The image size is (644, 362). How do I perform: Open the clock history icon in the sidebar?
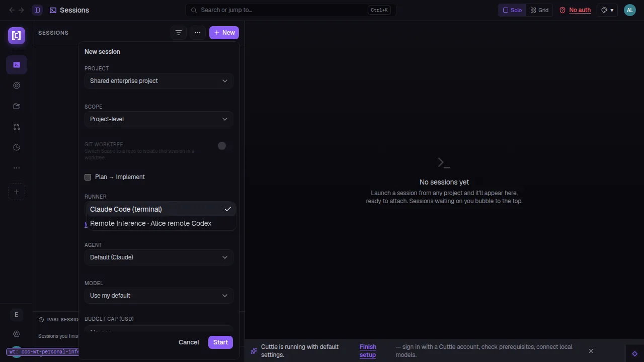(x=17, y=147)
